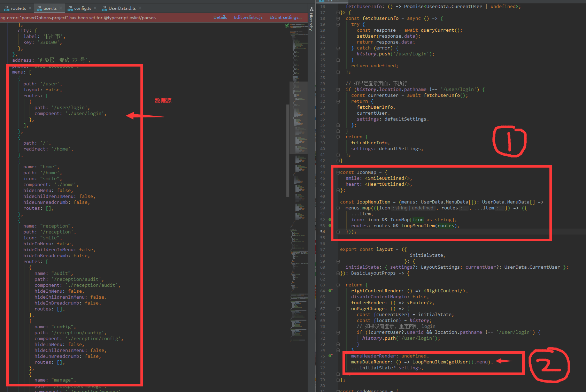This screenshot has width=586, height=392.
Task: Click the gutter override icon on line 75
Action: coord(330,356)
